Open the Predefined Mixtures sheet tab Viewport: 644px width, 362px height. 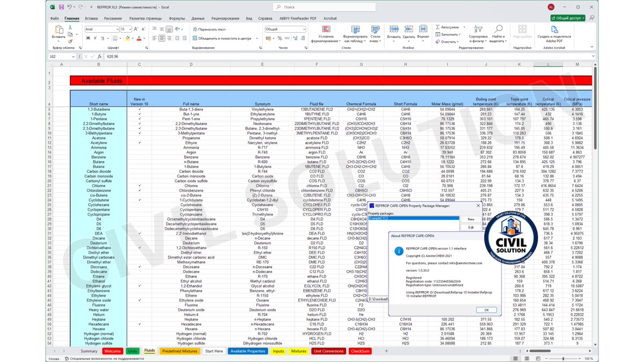coord(179,351)
